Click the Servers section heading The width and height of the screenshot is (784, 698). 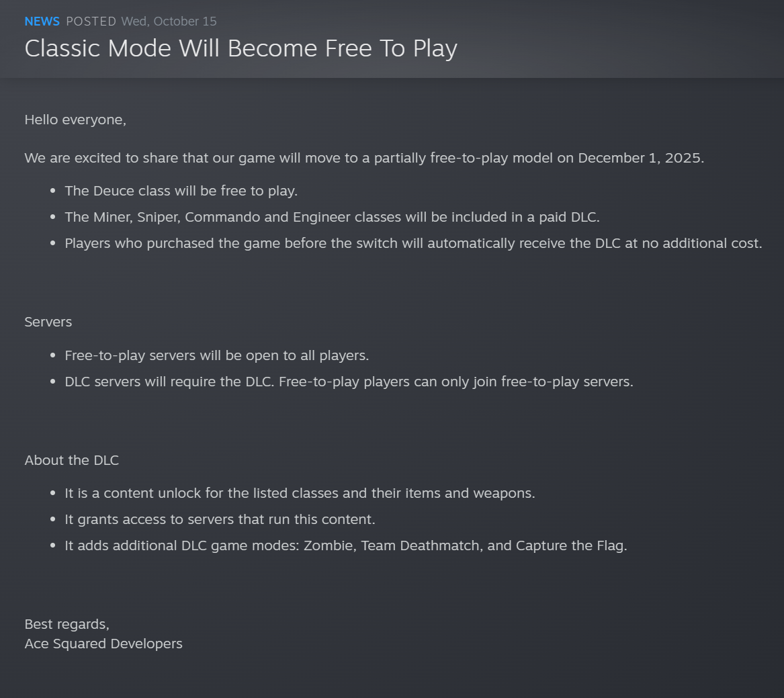tap(48, 322)
